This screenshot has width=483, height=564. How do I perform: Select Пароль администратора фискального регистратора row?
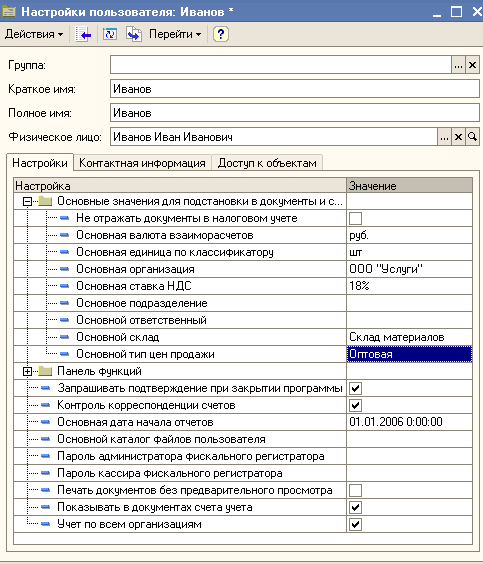243,456
